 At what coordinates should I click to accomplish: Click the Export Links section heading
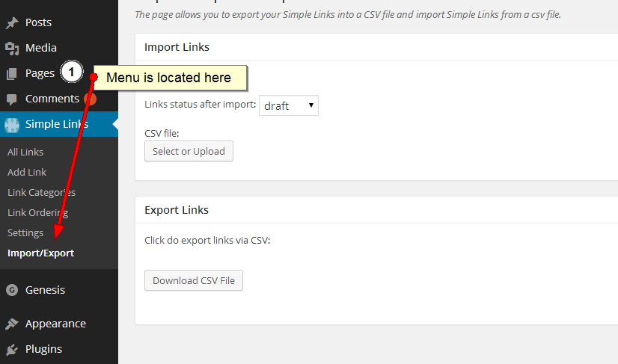click(x=176, y=210)
